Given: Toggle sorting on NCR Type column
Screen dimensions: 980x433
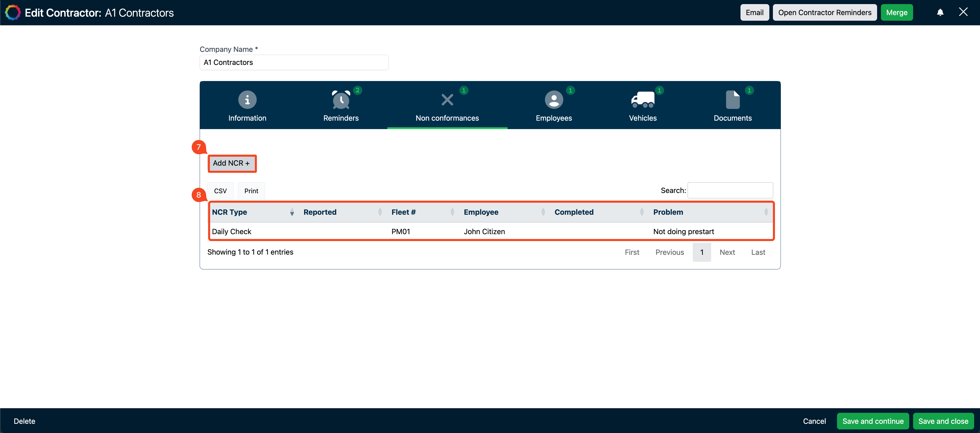Looking at the screenshot, I should point(292,212).
